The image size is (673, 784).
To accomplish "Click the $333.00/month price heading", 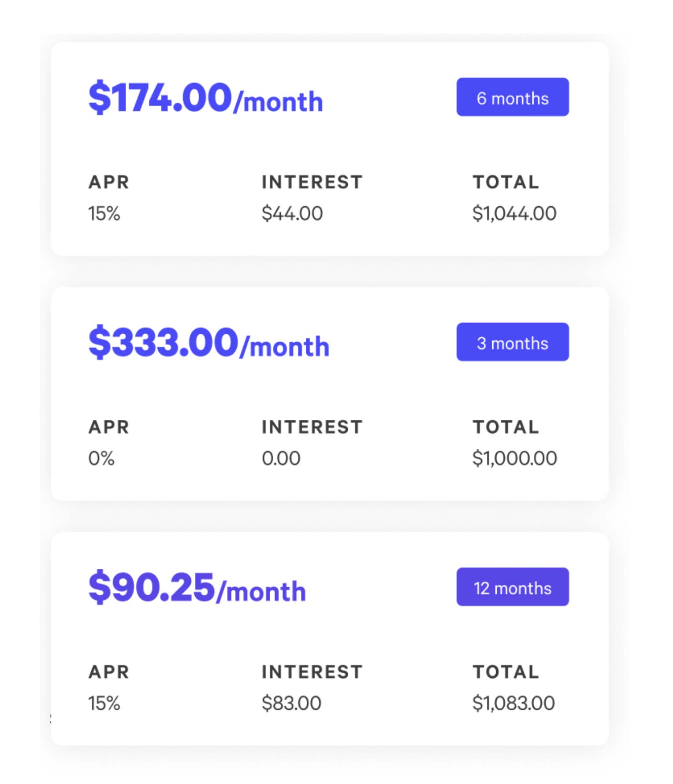I will pyautogui.click(x=208, y=343).
